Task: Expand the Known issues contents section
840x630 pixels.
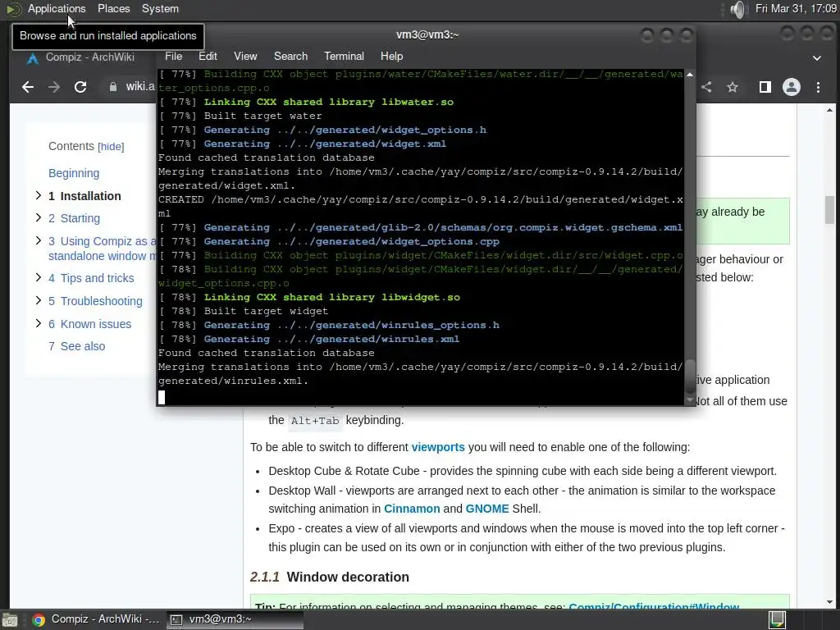Action: tap(38, 323)
